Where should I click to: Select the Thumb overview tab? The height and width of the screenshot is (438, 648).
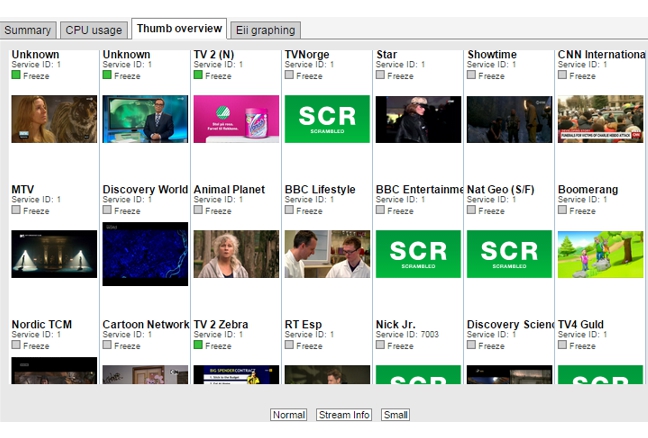(179, 29)
